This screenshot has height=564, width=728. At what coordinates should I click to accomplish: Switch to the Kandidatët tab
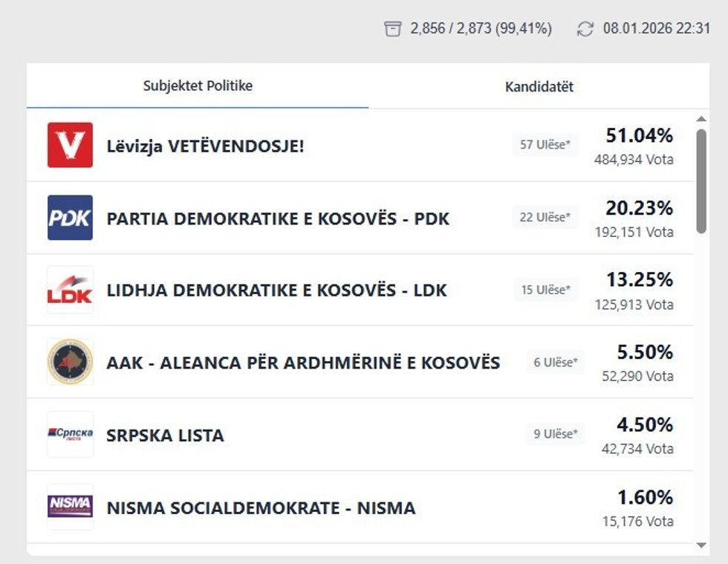pos(539,87)
